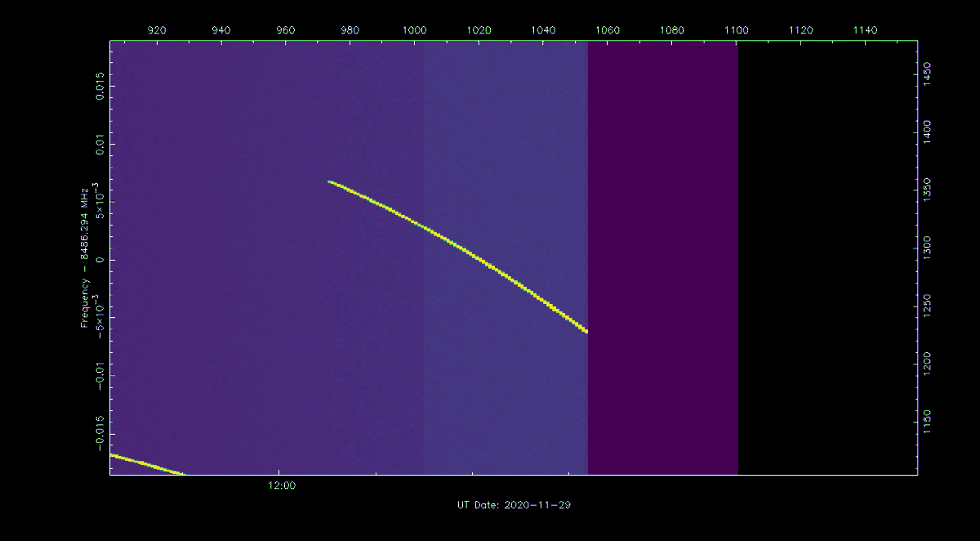
Task: Click the top axis label 940
Action: pos(221,30)
